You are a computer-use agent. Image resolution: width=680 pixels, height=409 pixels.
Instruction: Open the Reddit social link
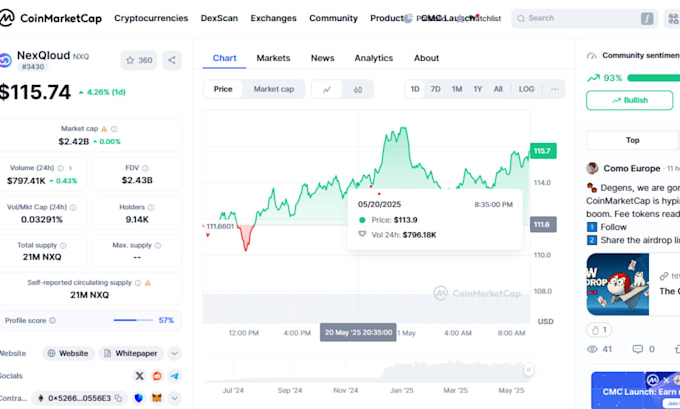pyautogui.click(x=157, y=375)
